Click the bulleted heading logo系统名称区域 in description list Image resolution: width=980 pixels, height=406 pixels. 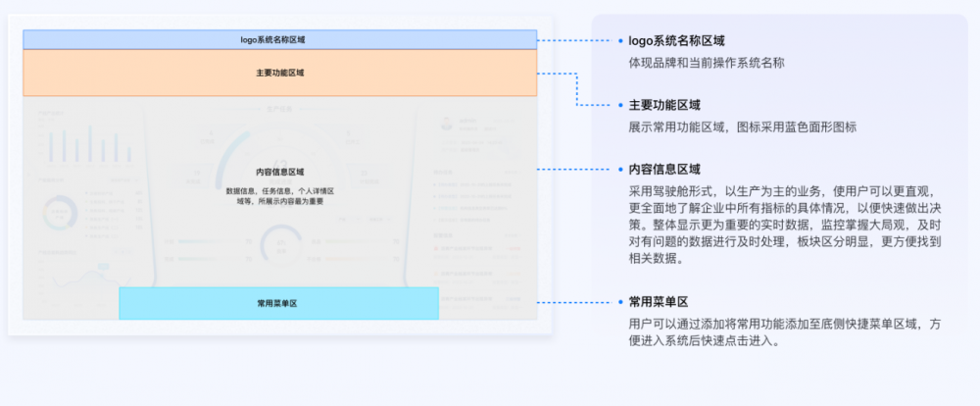pyautogui.click(x=676, y=40)
